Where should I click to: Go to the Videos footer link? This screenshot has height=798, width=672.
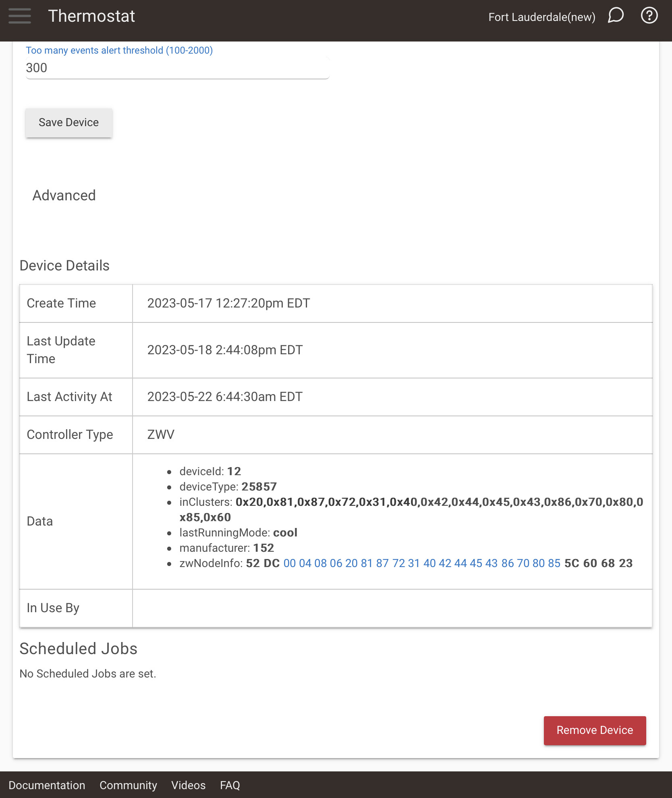188,785
